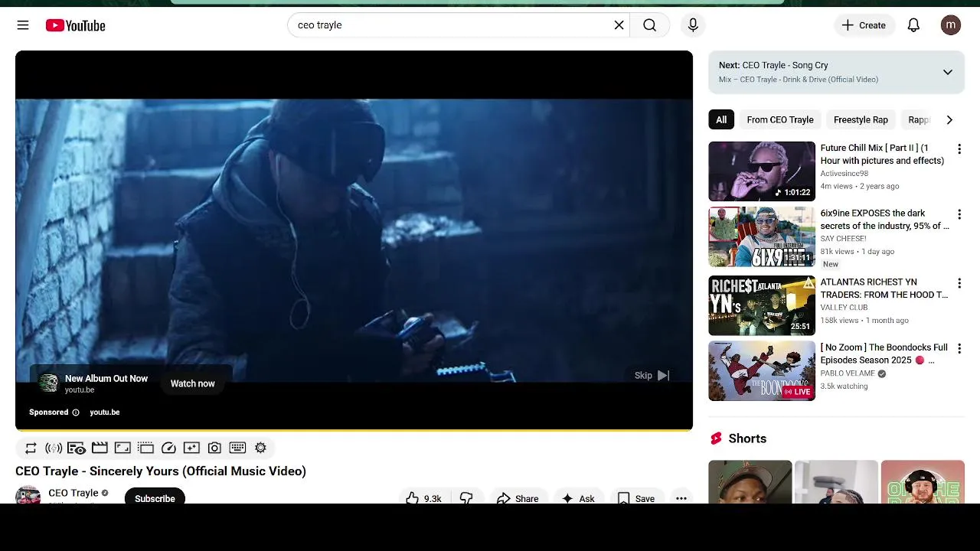This screenshot has height=551, width=980.
Task: Open the third Shorts thumbnail
Action: (923, 481)
